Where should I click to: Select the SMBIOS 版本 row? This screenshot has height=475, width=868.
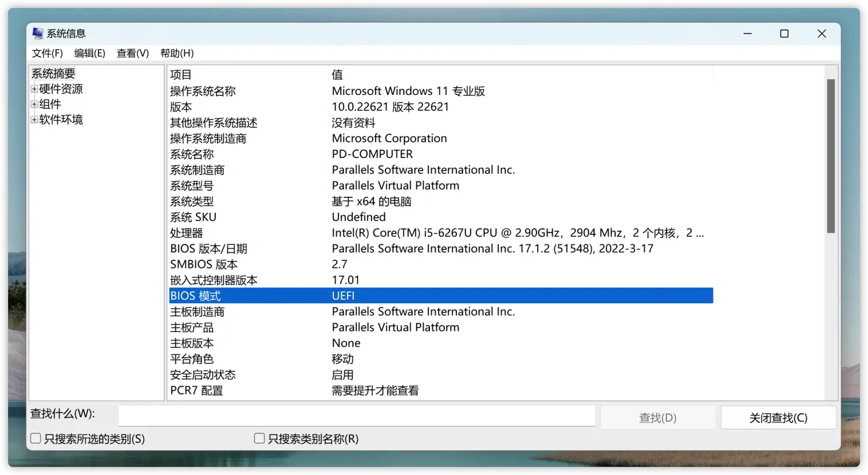[441, 264]
